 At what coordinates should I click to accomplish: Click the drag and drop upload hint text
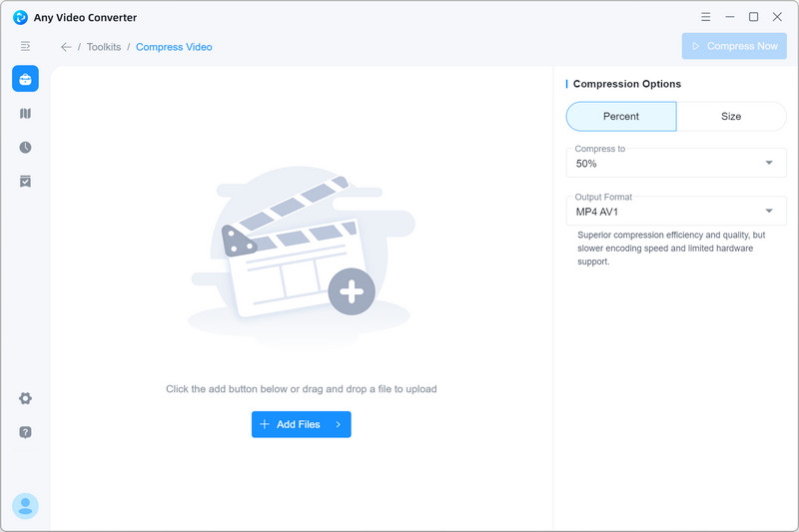pyautogui.click(x=302, y=389)
